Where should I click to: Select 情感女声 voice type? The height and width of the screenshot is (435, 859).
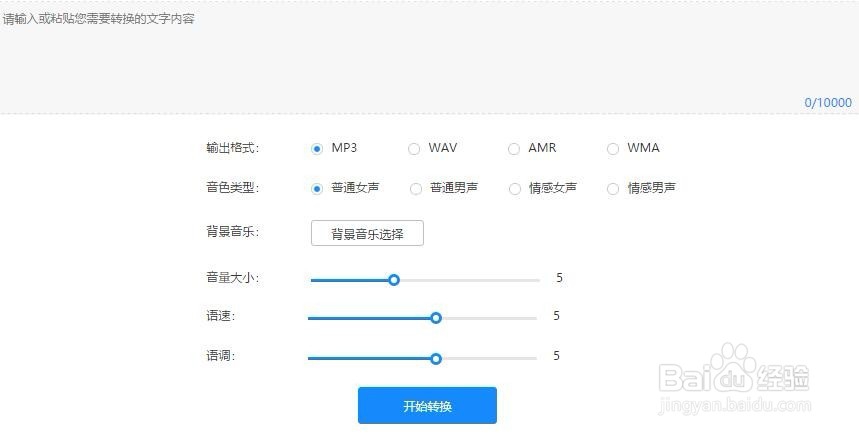[x=514, y=188]
